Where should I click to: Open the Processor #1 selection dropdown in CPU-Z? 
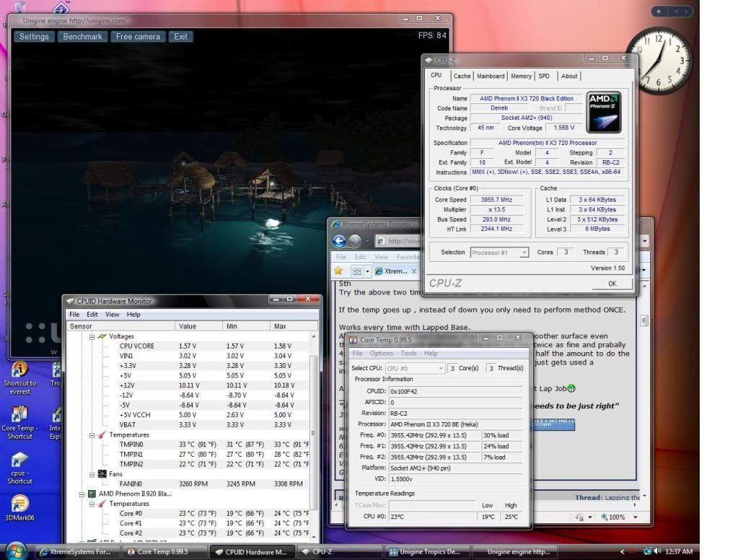point(499,253)
